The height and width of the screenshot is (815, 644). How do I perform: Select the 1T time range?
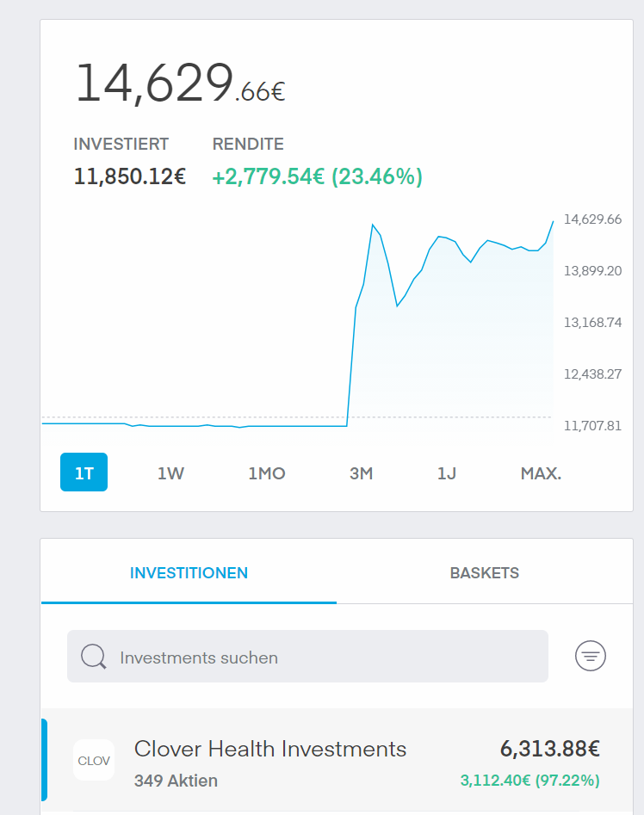(x=84, y=472)
